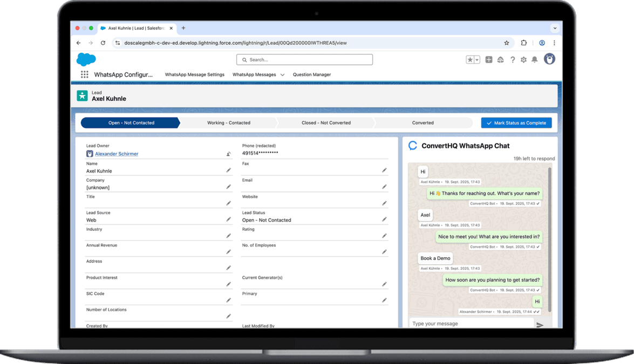Open the browser tab list chevron
The height and width of the screenshot is (364, 634).
[x=554, y=28]
